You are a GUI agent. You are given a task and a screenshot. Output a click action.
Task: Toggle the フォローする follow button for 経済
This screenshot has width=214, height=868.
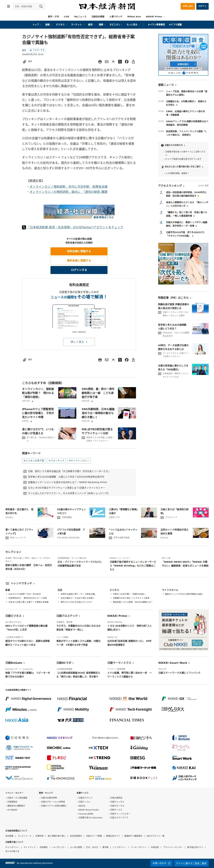[x=37, y=50]
